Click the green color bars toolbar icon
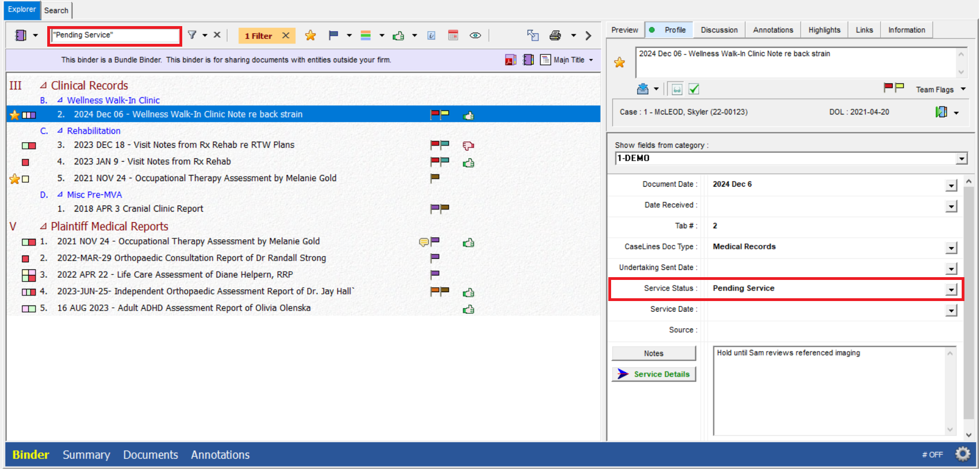This screenshot has width=980, height=471. (366, 36)
